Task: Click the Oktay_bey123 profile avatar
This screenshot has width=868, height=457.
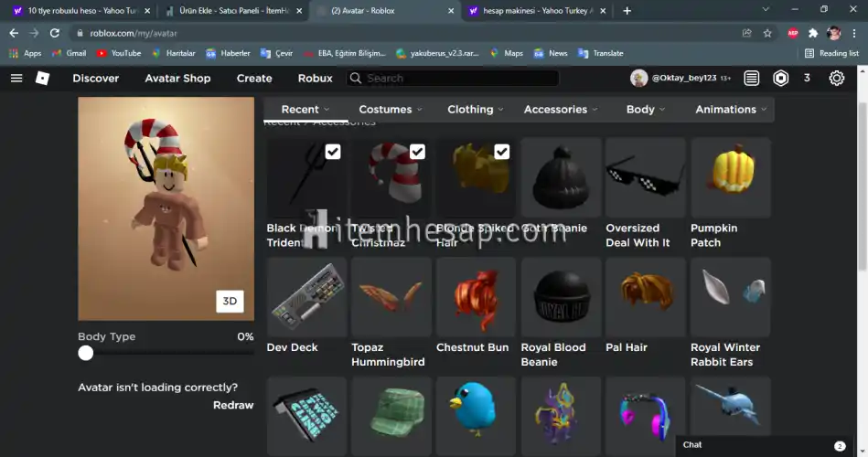Action: [x=639, y=79]
